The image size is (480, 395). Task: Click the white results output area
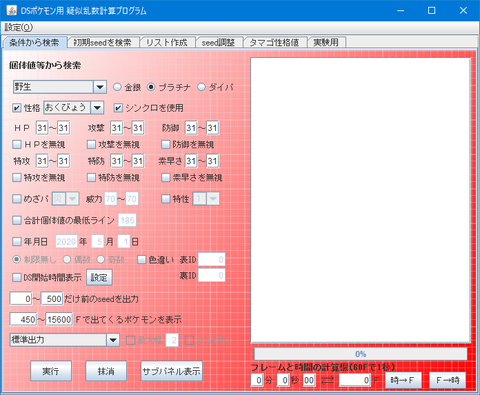pyautogui.click(x=360, y=200)
